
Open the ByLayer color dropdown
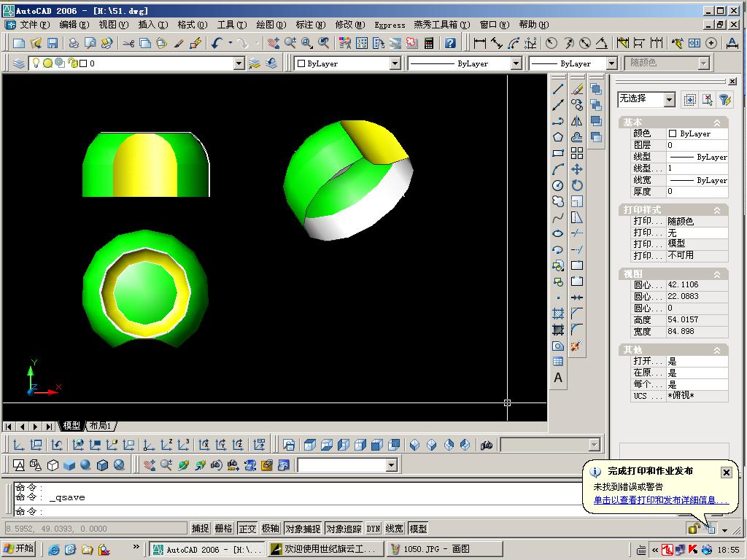click(x=395, y=63)
